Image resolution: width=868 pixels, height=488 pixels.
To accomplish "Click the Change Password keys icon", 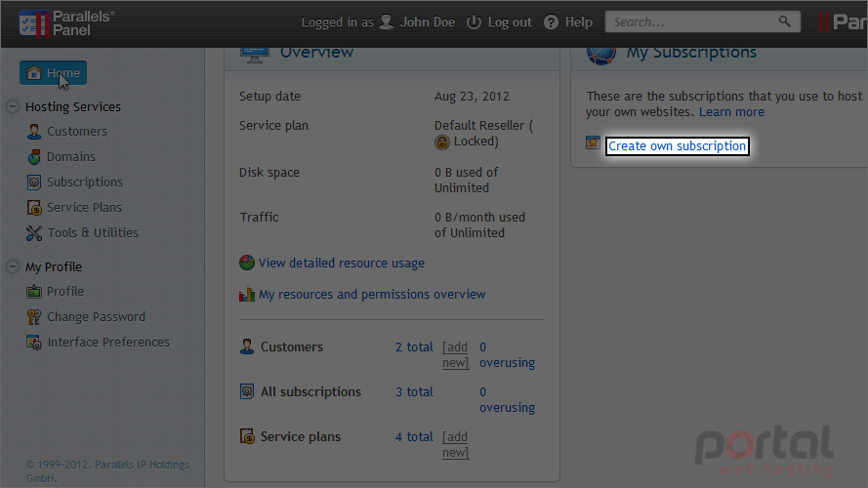I will click(34, 317).
